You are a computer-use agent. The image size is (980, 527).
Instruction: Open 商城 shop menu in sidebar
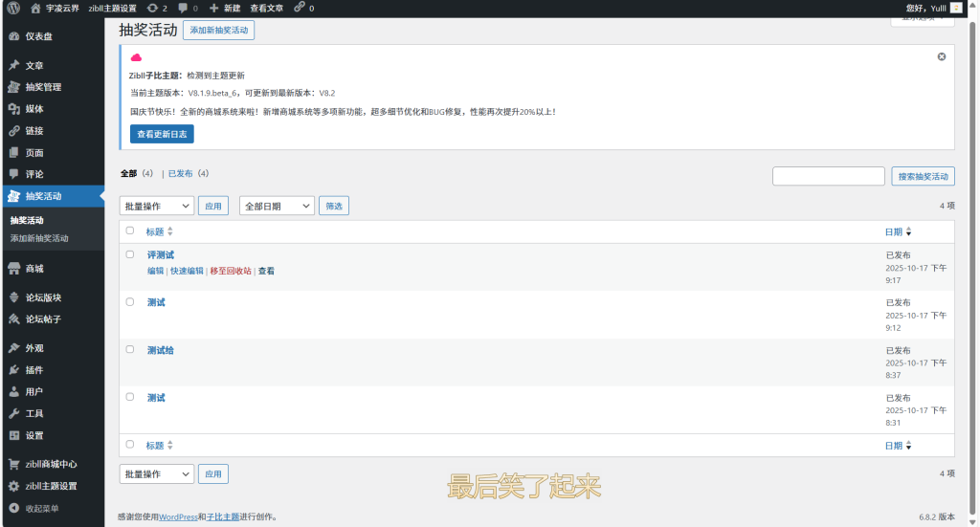point(33,269)
